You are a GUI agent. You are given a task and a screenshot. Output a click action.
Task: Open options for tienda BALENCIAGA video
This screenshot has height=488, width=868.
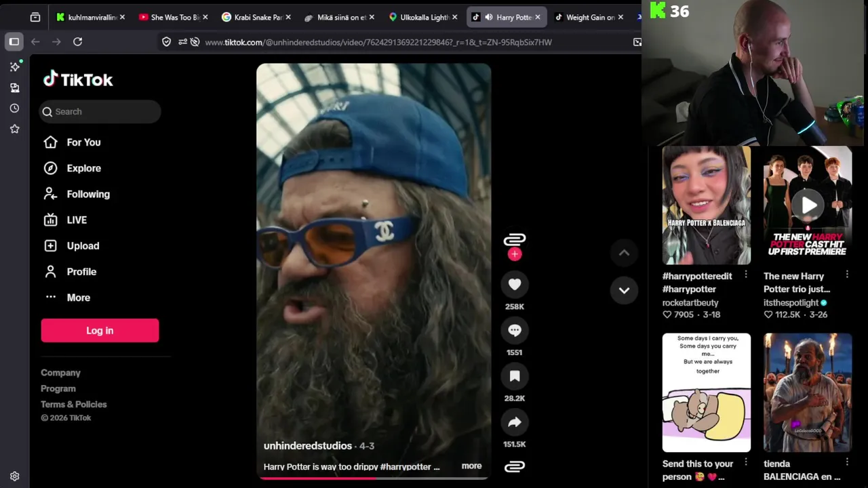click(847, 462)
